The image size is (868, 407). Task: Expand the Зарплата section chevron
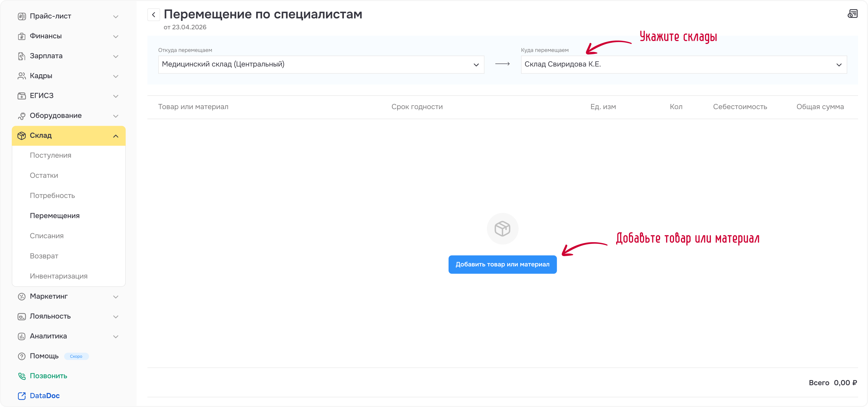pyautogui.click(x=116, y=56)
